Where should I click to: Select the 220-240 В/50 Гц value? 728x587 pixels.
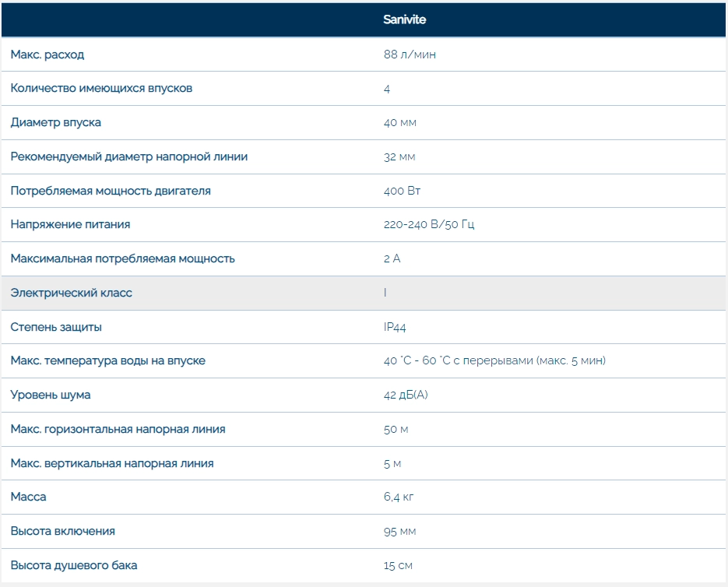pos(429,224)
